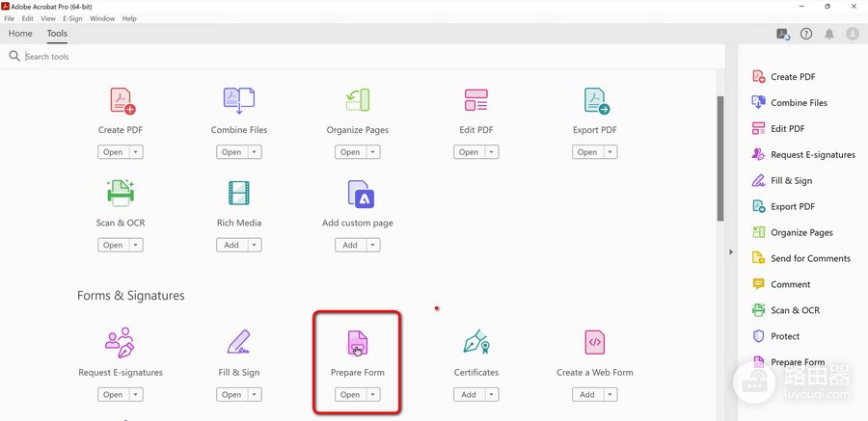Click Open button under Request E-signatures in grid
This screenshot has height=421, width=868.
(113, 394)
